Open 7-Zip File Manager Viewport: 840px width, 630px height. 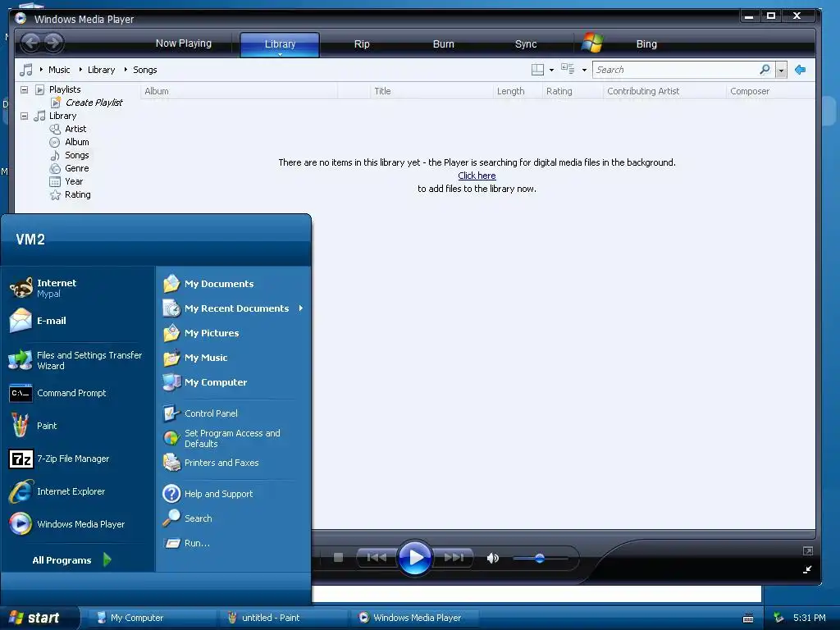click(78, 459)
